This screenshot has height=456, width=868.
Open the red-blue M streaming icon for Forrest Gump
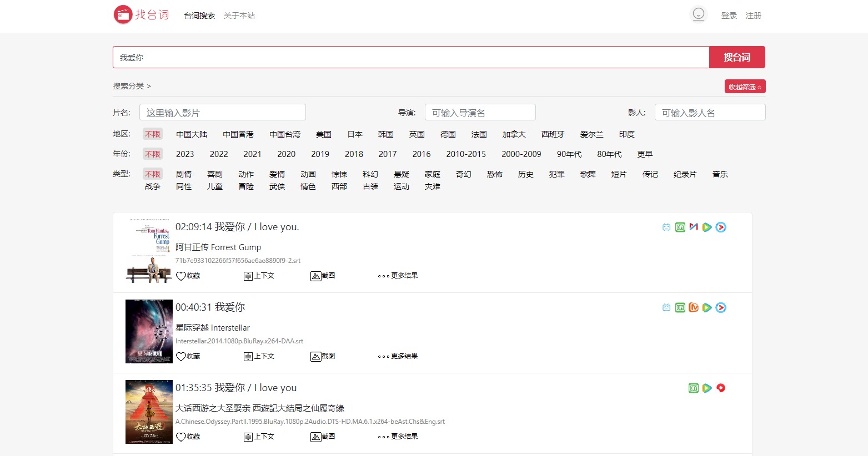pos(694,227)
